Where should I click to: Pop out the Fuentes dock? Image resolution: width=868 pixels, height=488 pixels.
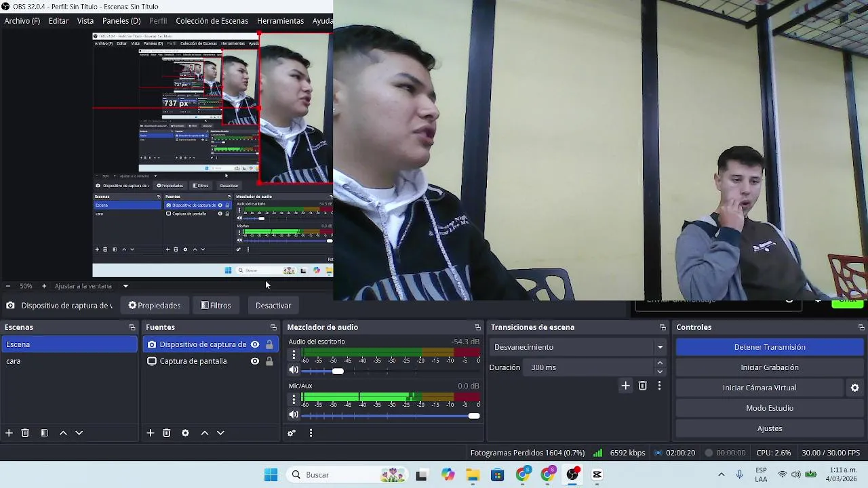(273, 327)
